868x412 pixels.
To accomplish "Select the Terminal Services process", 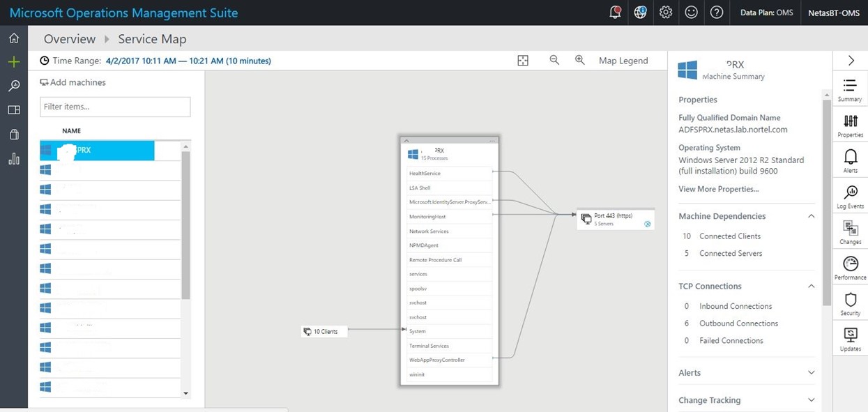I will (x=449, y=346).
